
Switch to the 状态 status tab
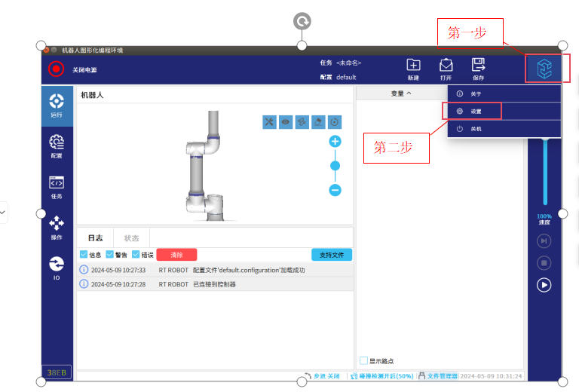click(x=131, y=237)
